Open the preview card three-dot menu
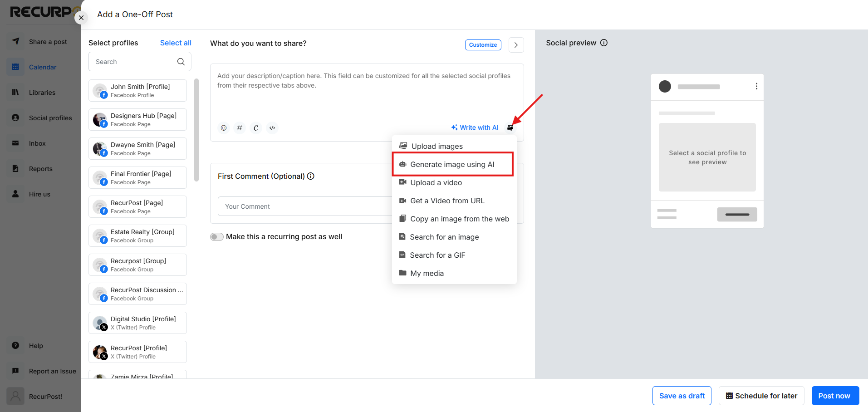868x412 pixels. point(756,86)
